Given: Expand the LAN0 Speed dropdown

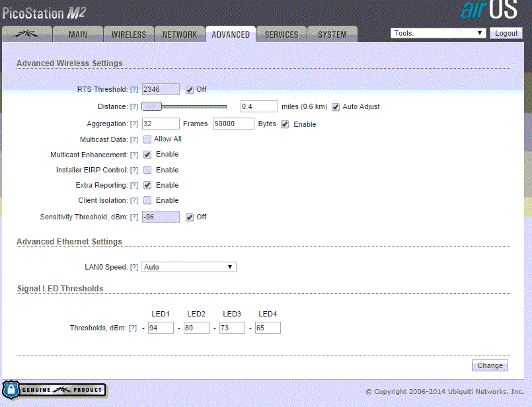Looking at the screenshot, I should (188, 267).
